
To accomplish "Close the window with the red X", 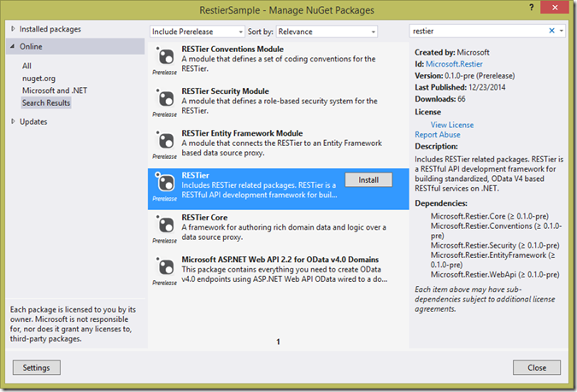I will pyautogui.click(x=555, y=7).
